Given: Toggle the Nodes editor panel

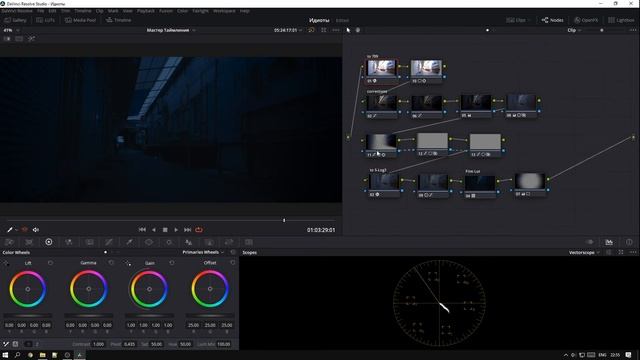Looking at the screenshot, I should pyautogui.click(x=552, y=20).
